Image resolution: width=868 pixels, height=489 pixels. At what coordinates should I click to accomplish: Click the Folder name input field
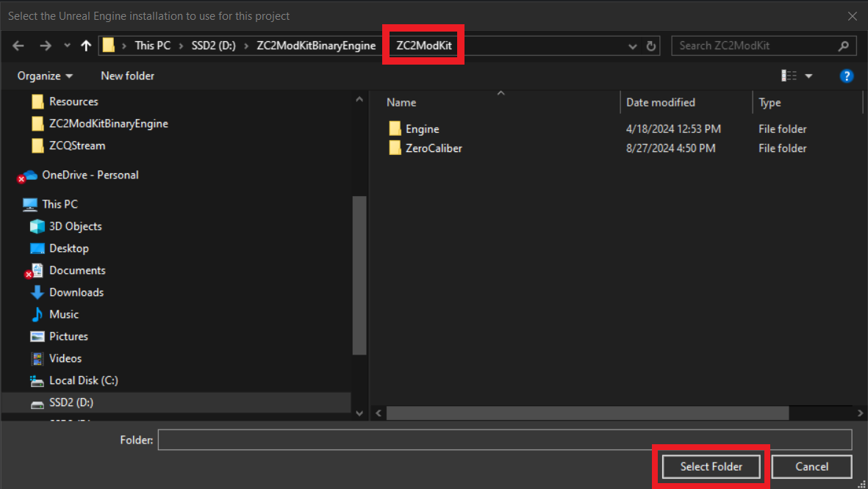[x=504, y=440]
